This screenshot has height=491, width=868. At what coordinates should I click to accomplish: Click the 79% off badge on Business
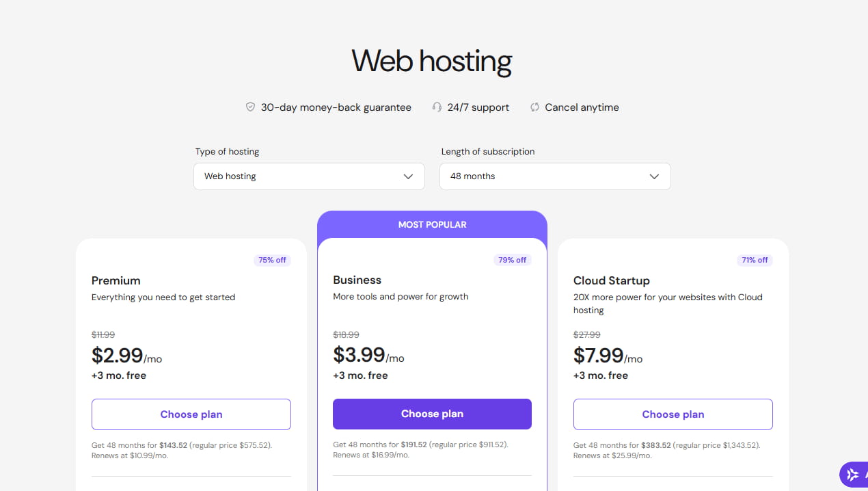tap(513, 260)
